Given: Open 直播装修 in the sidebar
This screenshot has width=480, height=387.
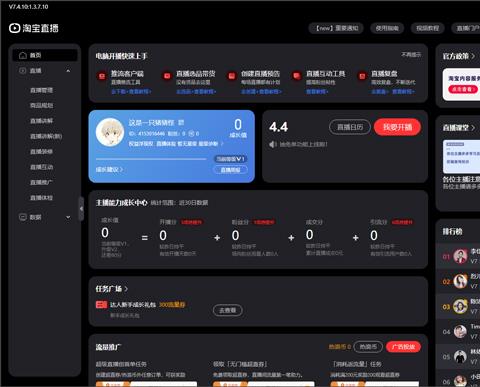Looking at the screenshot, I should pyautogui.click(x=41, y=152).
